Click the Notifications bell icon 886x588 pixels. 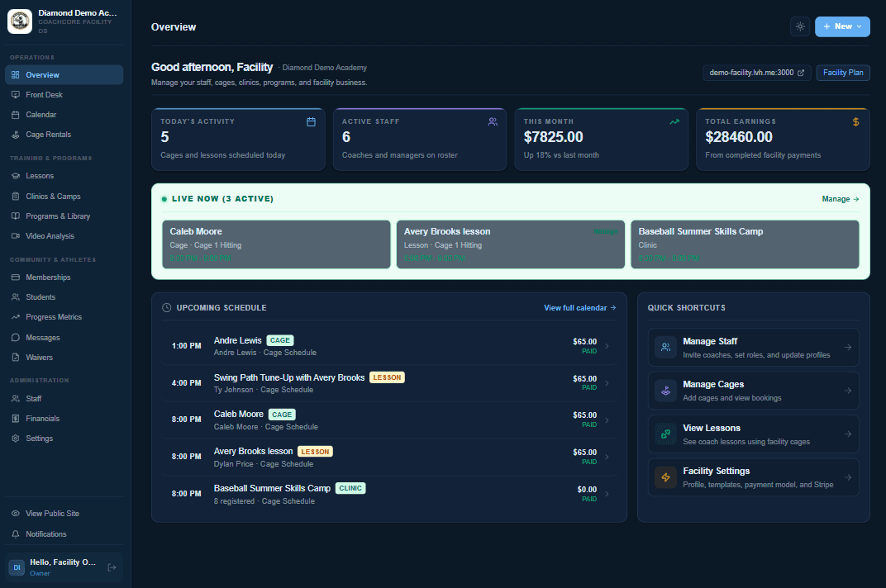coord(15,533)
